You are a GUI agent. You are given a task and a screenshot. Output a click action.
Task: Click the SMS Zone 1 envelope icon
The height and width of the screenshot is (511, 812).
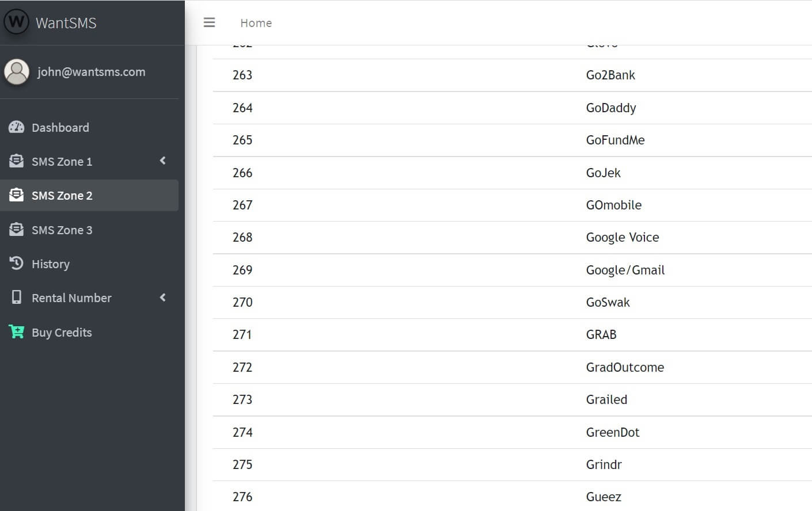(17, 161)
